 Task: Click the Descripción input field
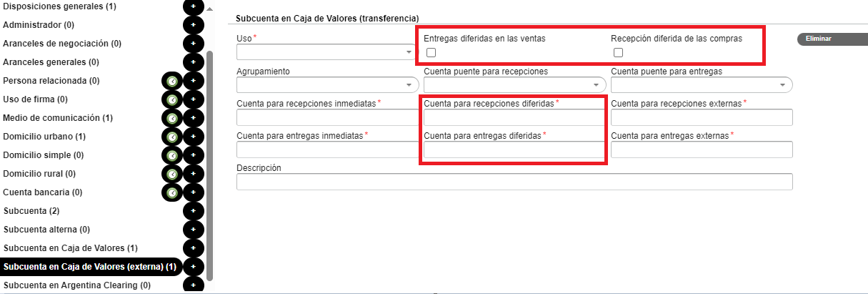514,182
